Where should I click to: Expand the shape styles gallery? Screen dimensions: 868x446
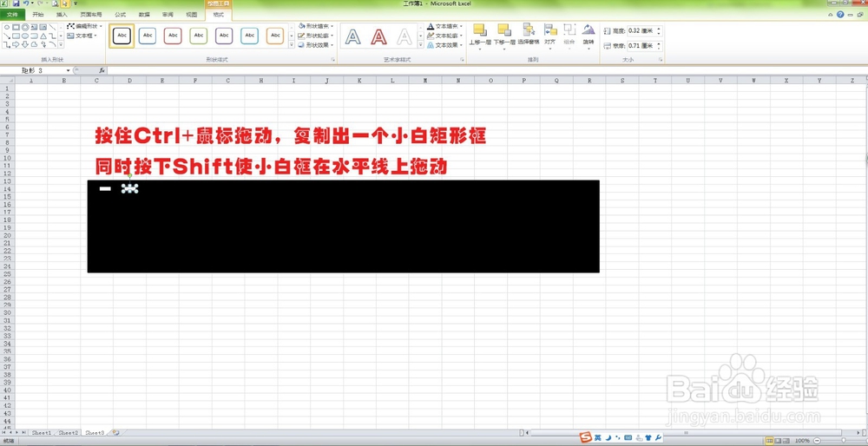[292, 44]
